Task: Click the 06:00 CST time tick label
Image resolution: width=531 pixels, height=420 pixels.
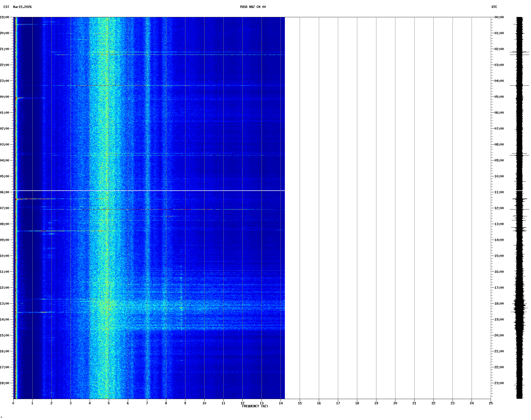Action: point(5,192)
